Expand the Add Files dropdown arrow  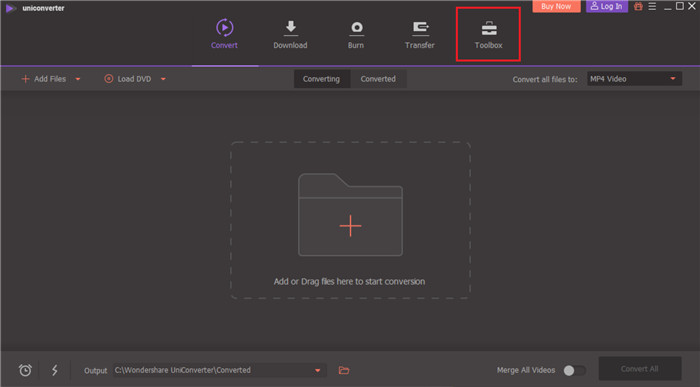[78, 79]
